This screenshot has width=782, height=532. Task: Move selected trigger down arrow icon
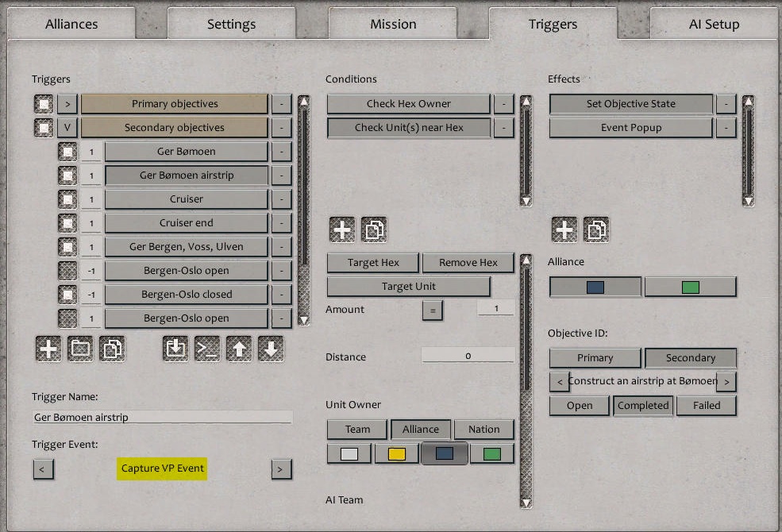pos(271,349)
